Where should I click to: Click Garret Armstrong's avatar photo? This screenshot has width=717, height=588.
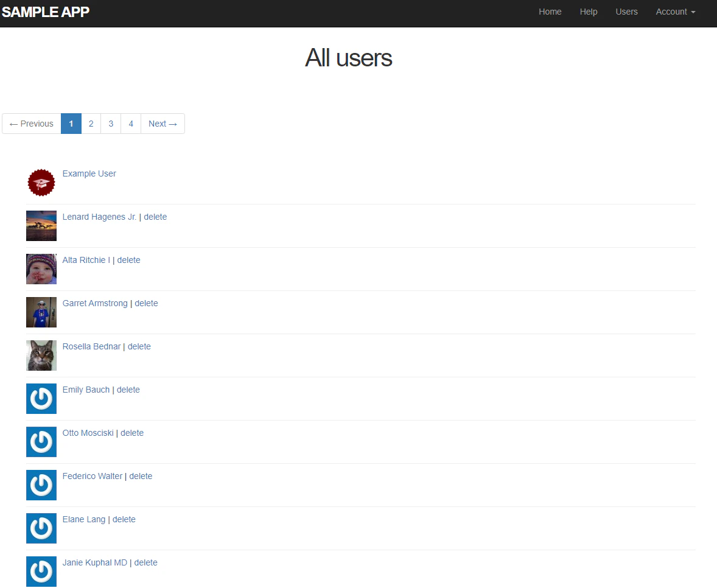click(x=41, y=312)
